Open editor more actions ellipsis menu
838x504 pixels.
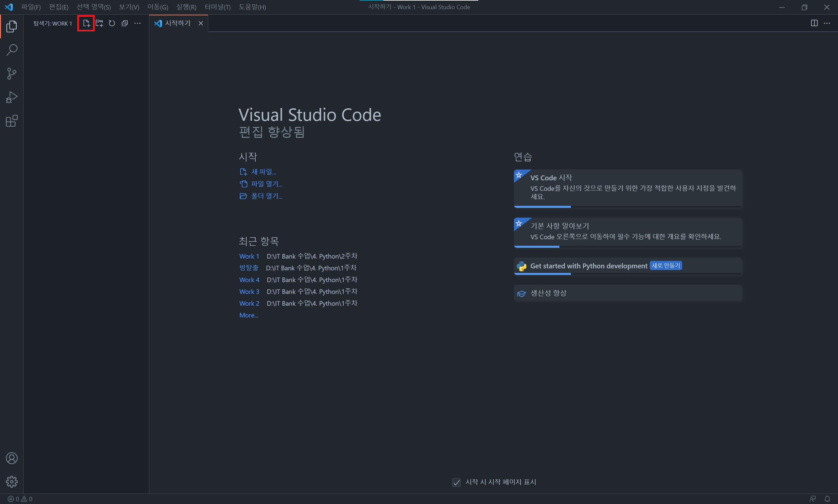coord(827,23)
